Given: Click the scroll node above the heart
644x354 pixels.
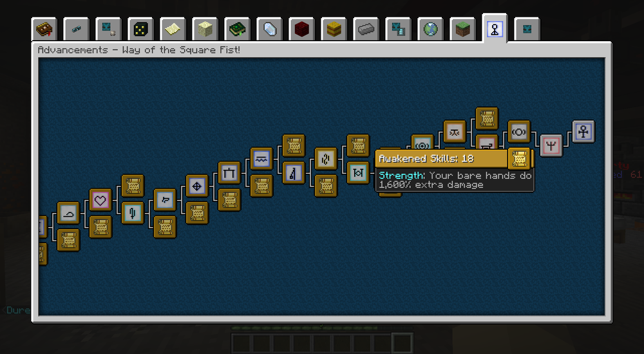Looking at the screenshot, I should [x=133, y=186].
